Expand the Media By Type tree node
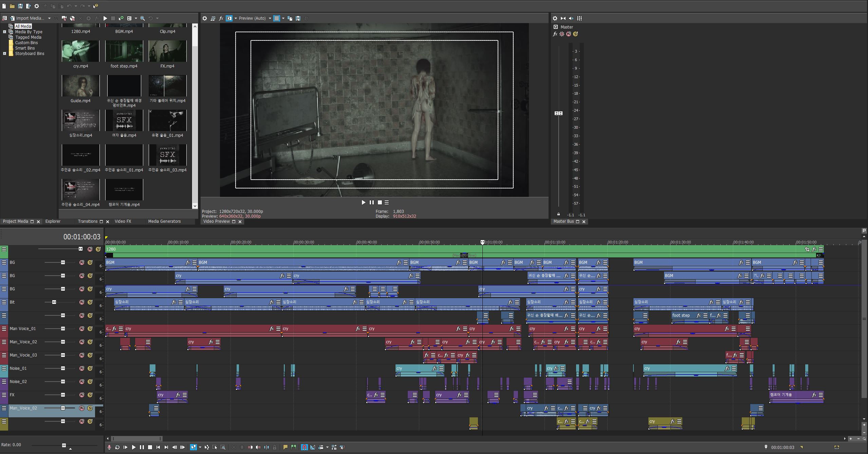The image size is (868, 454). pos(4,32)
